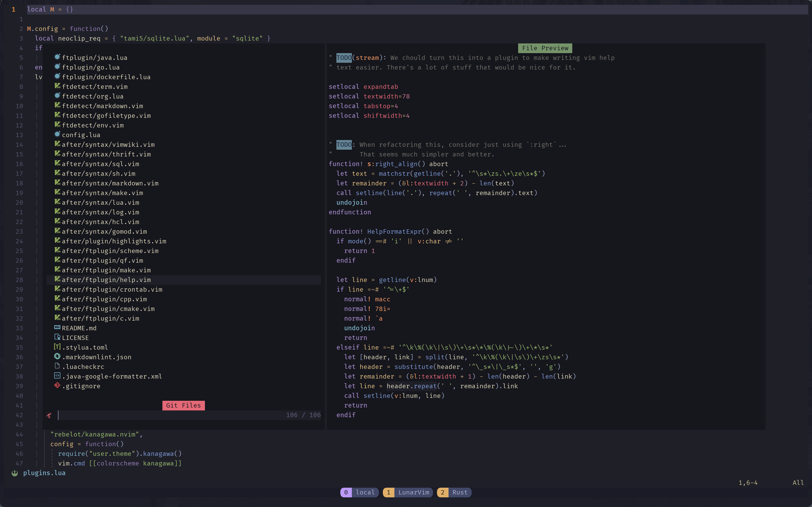Select after/ftplugin/help.vim in file list
Image resolution: width=812 pixels, height=507 pixels.
[x=106, y=280]
